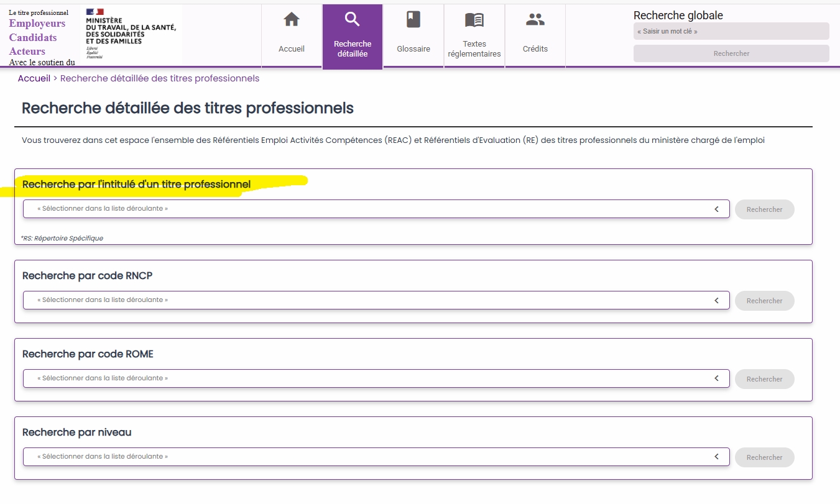
Task: Expand chevron in the titre professionnel dropdown
Action: [716, 209]
